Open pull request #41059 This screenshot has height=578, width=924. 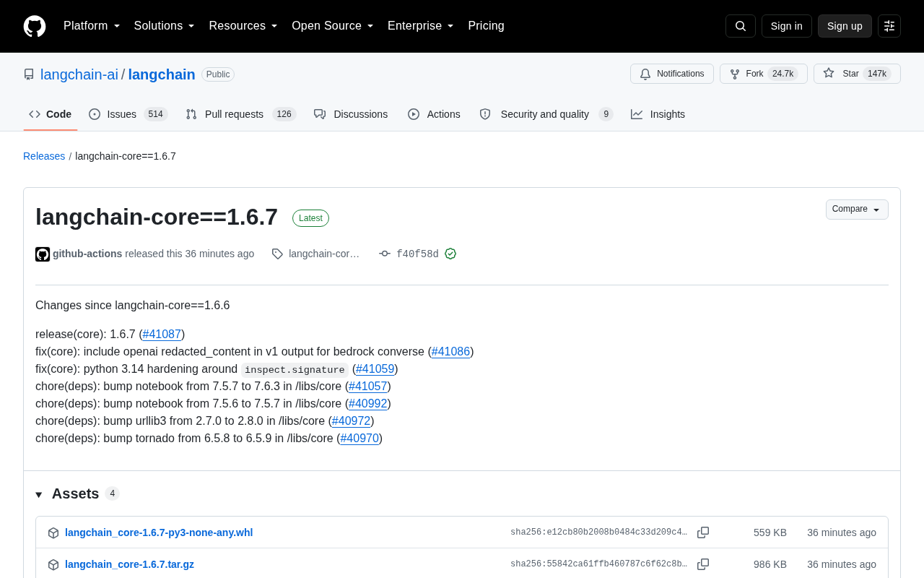point(375,368)
